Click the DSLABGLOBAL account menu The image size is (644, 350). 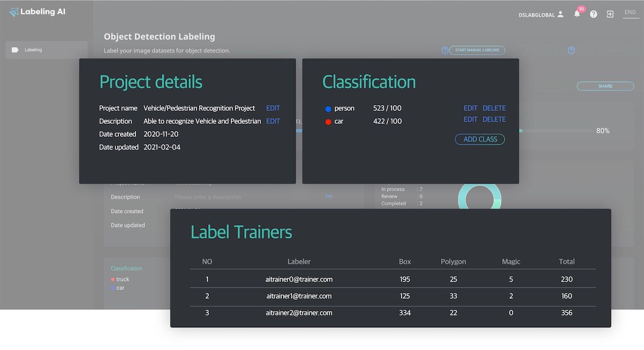pyautogui.click(x=536, y=14)
